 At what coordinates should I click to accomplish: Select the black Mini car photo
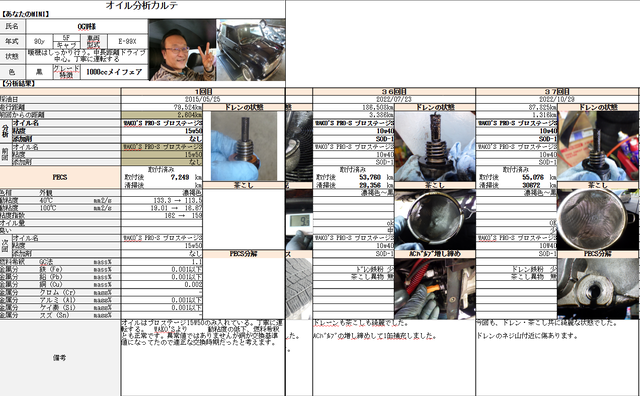[251, 50]
